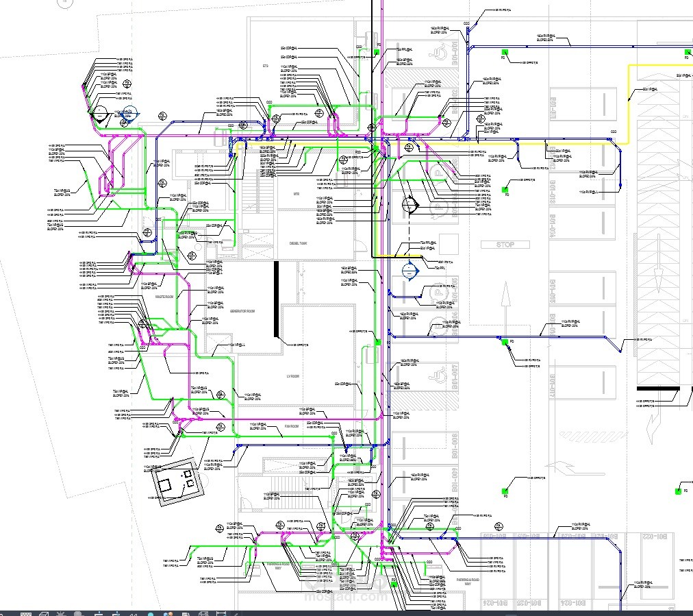Select the LV ROOM label
The height and width of the screenshot is (616, 693).
coord(293,376)
